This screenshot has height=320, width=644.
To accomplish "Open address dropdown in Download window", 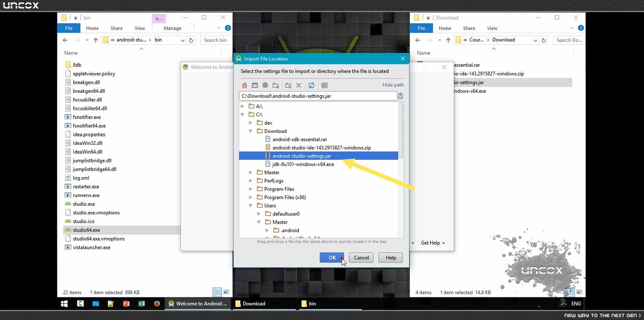I will 535,40.
